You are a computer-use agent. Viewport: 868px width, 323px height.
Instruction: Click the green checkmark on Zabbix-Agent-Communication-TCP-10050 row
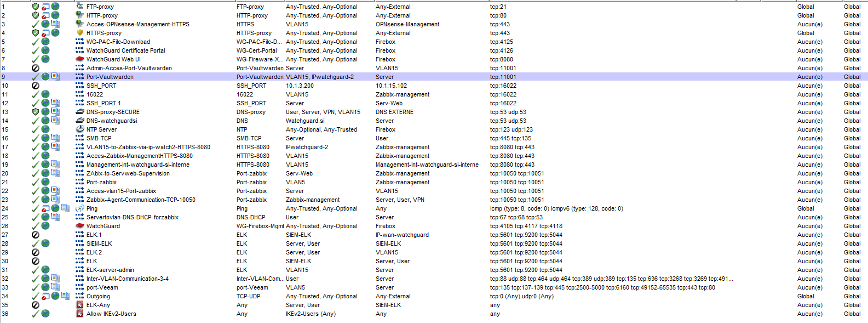point(36,200)
